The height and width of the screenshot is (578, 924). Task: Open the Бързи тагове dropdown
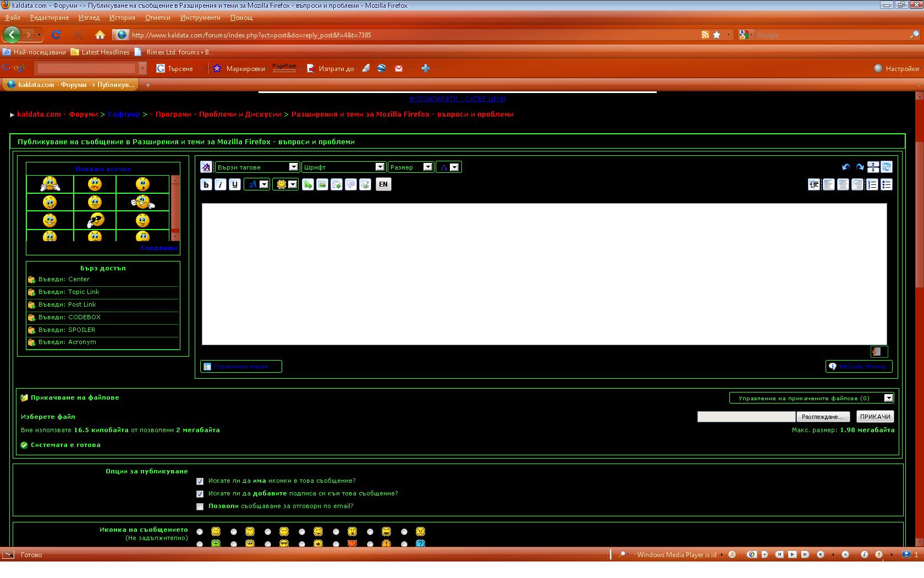(257, 167)
